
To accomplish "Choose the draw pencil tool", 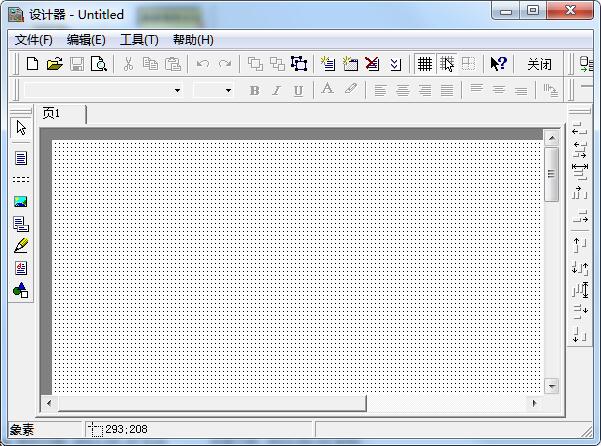I will click(21, 246).
